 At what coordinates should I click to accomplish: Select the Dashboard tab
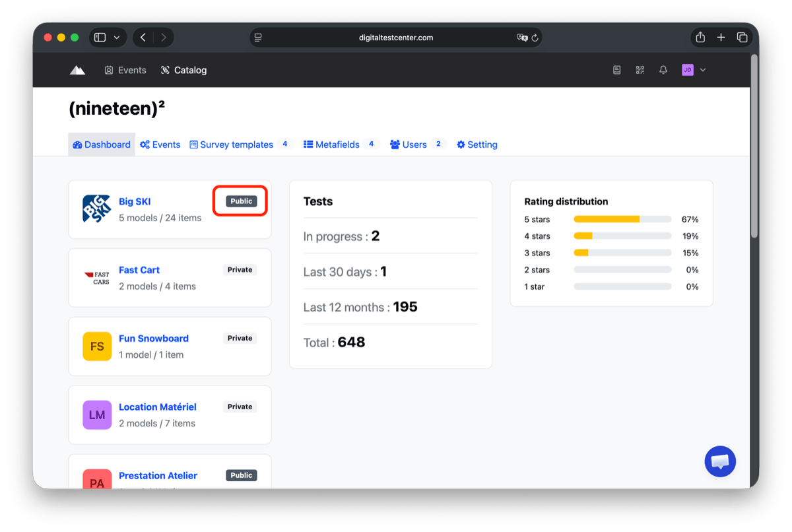[102, 145]
